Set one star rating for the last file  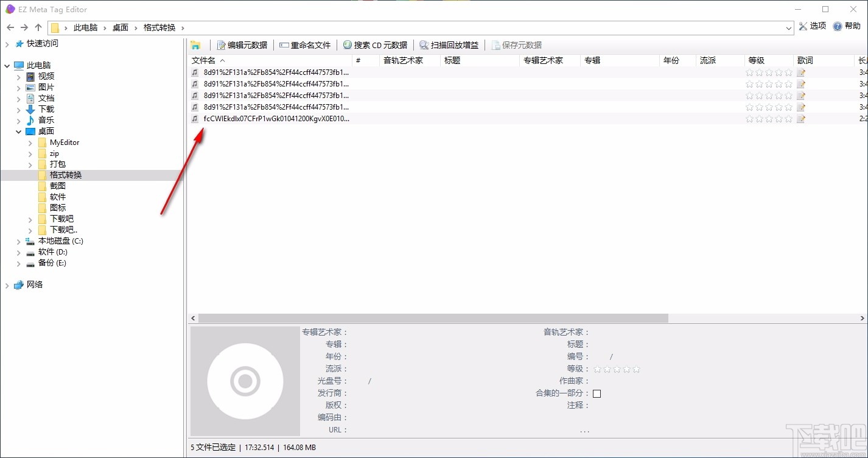pyautogui.click(x=749, y=119)
